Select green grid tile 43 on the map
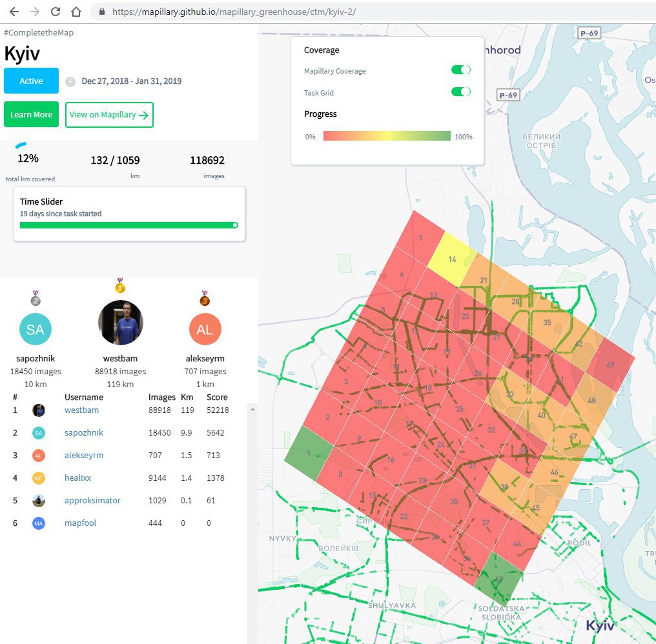This screenshot has height=644, width=656. (x=498, y=579)
